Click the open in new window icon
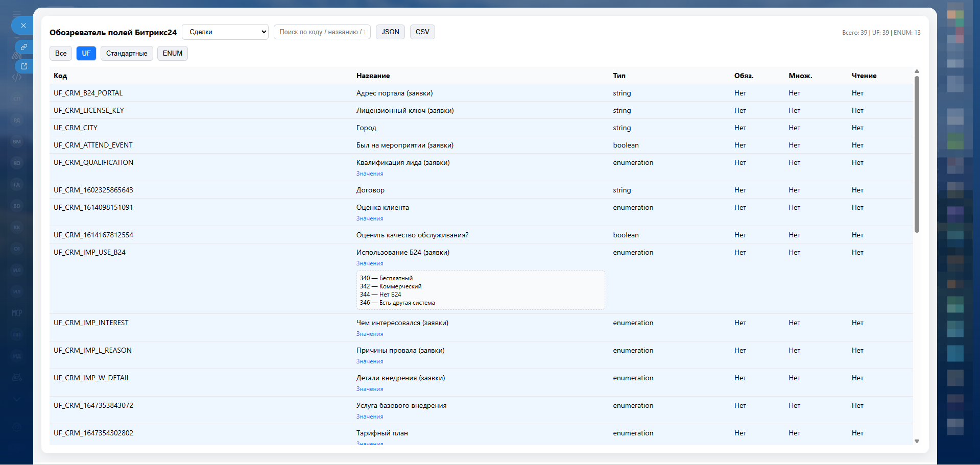This screenshot has height=465, width=980. pos(23,66)
